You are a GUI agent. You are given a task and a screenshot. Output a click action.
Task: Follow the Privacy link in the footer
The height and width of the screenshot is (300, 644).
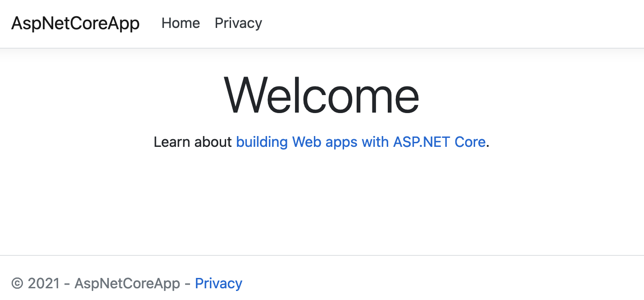pyautogui.click(x=218, y=283)
